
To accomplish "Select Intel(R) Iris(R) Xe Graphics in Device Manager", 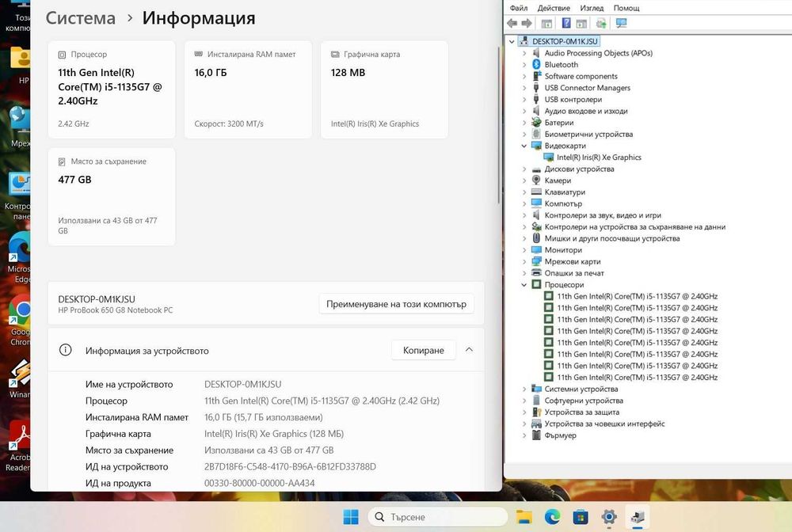I will (599, 158).
